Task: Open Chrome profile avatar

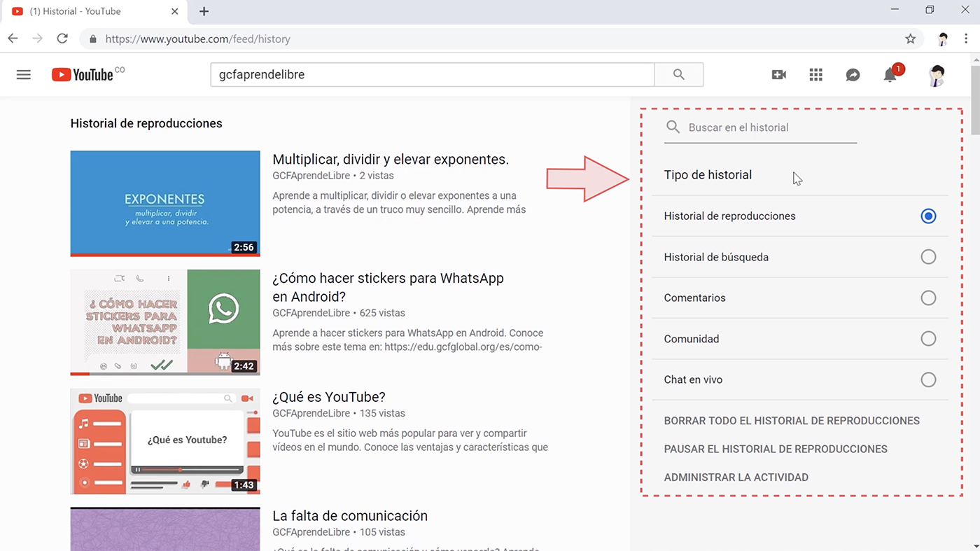Action: point(943,39)
